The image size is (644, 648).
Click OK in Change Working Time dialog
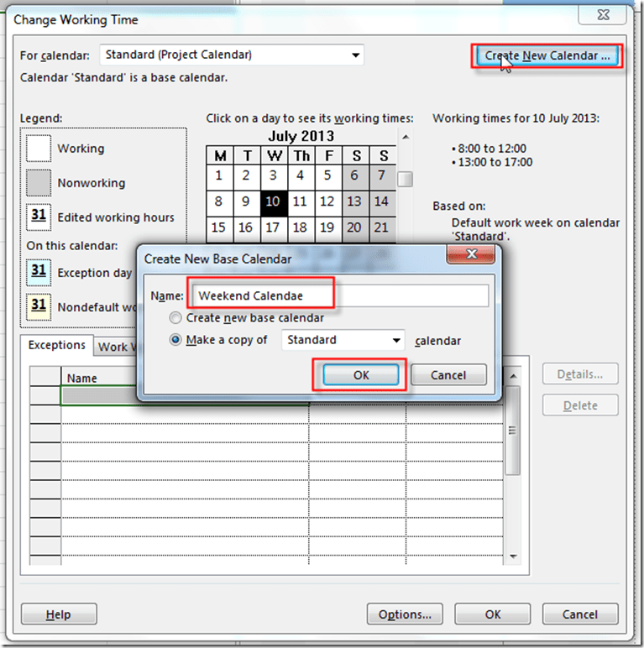click(493, 614)
